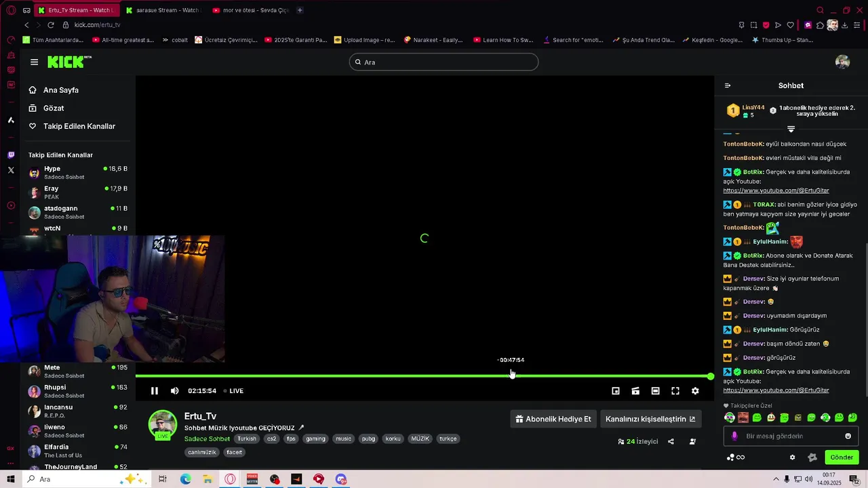
Task: Click the KICK logo
Action: [68, 62]
